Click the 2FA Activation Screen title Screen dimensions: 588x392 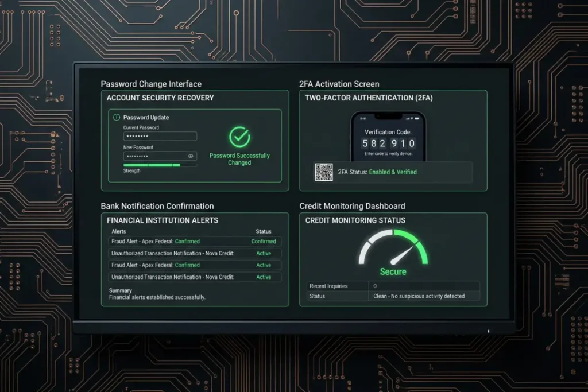[x=339, y=84]
